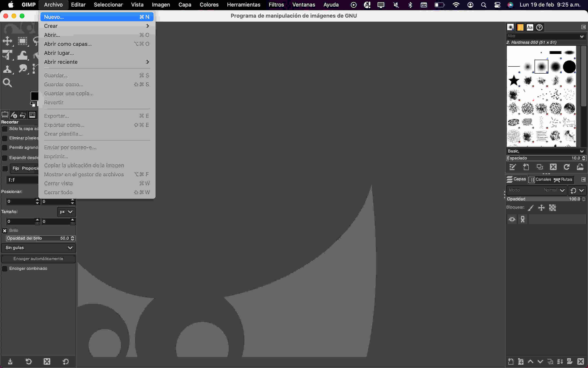Screen dimensions: 588x368
Task: Open the Fonts tab (Aa) icon
Action: (x=530, y=27)
